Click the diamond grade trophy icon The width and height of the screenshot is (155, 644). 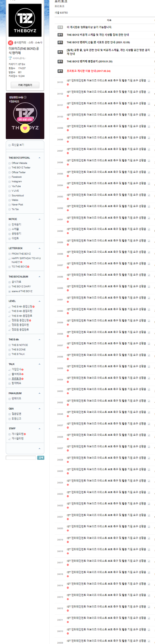(10, 58)
